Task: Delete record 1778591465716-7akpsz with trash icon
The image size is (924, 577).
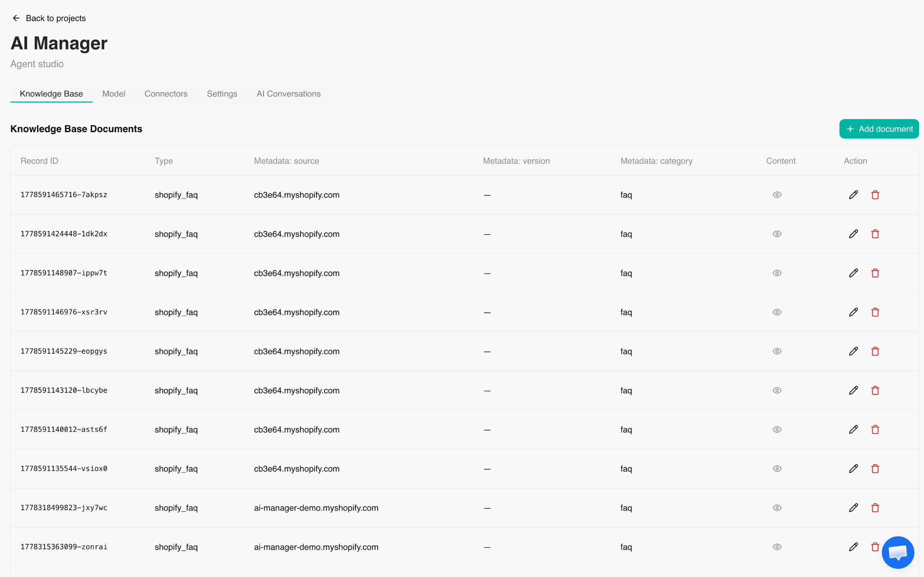Action: pos(875,195)
